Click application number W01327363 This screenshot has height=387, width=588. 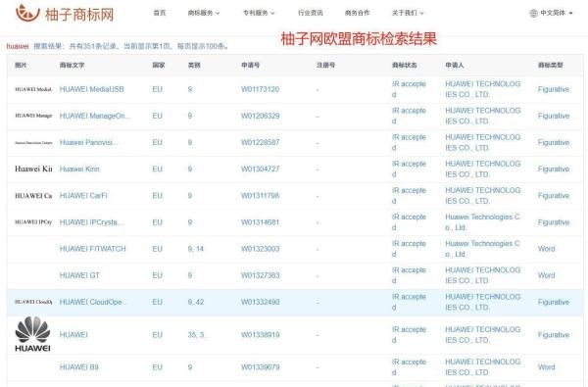point(261,275)
